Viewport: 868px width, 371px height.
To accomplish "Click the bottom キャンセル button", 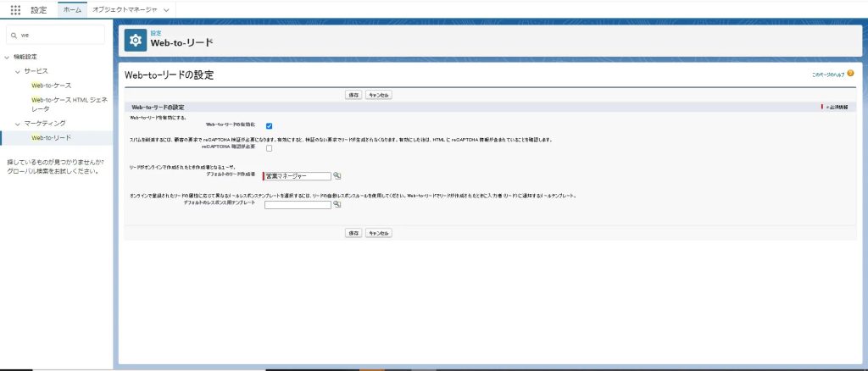I will [x=379, y=233].
